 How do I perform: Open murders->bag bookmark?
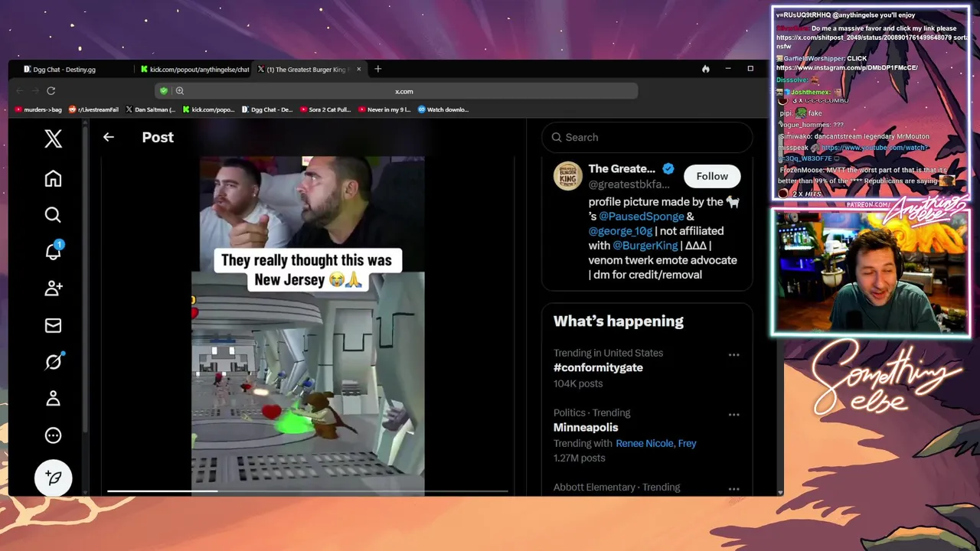coord(38,109)
